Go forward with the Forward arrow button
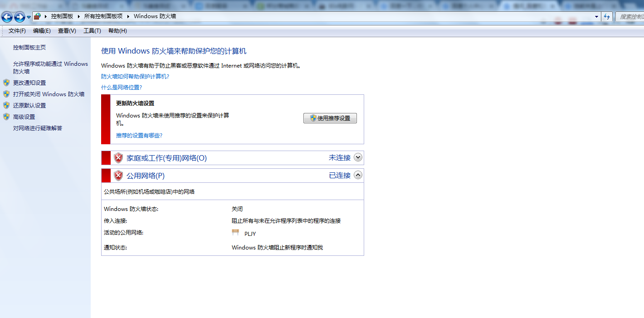 (x=20, y=17)
